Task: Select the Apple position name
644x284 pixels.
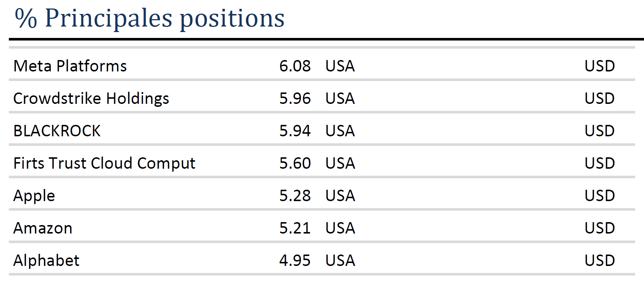Action: 34,196
